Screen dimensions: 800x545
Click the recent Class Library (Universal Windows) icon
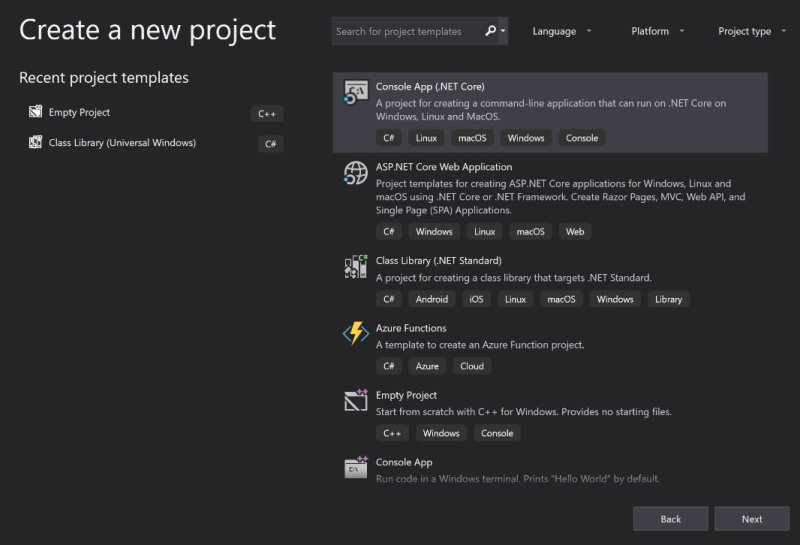click(35, 142)
